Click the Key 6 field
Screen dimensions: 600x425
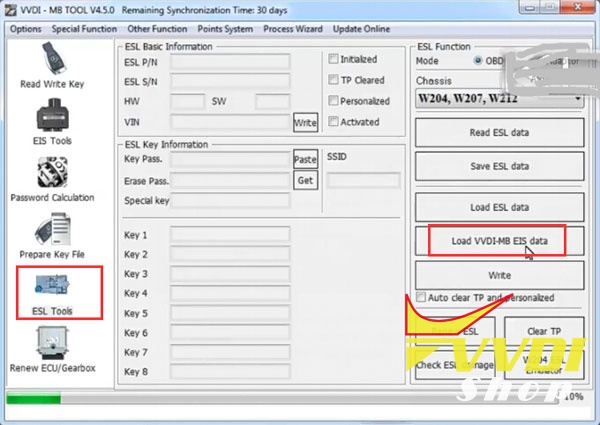pos(230,332)
